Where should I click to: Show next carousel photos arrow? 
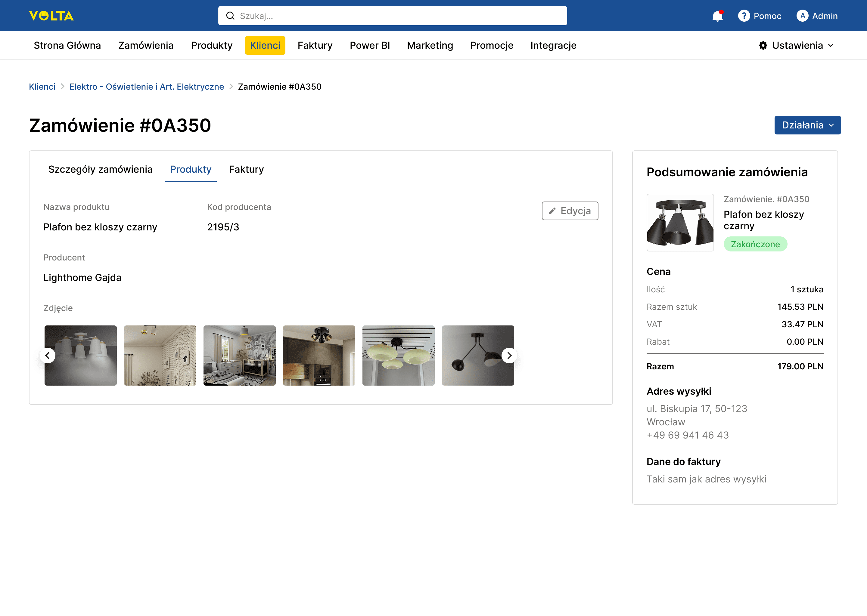pos(509,356)
